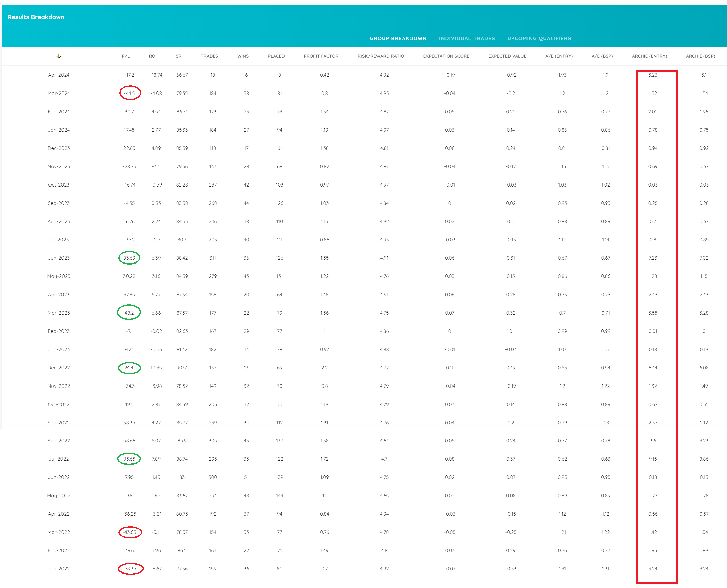Select the Jan-2022 row label
Image resolution: width=727 pixels, height=588 pixels.
coord(59,569)
